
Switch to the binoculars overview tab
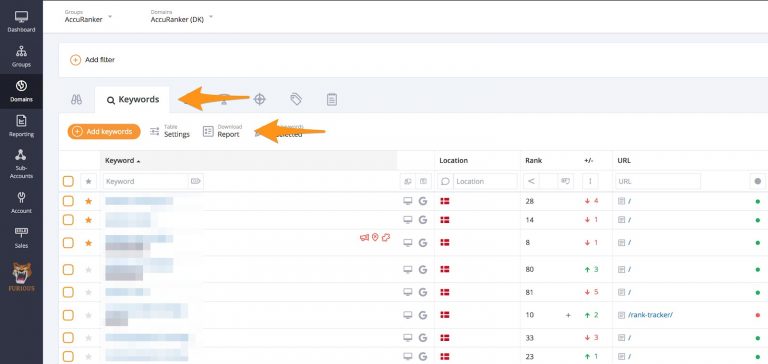click(x=76, y=99)
